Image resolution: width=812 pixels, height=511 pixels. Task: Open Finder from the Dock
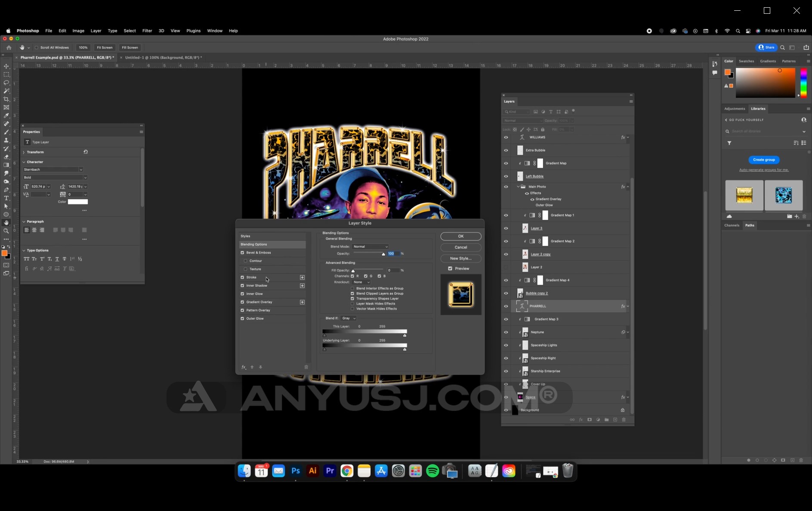point(244,471)
